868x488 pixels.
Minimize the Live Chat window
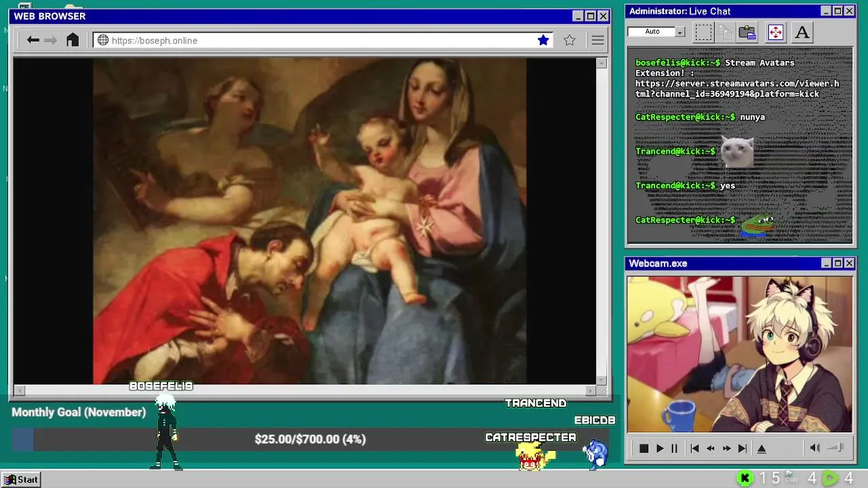click(x=826, y=11)
